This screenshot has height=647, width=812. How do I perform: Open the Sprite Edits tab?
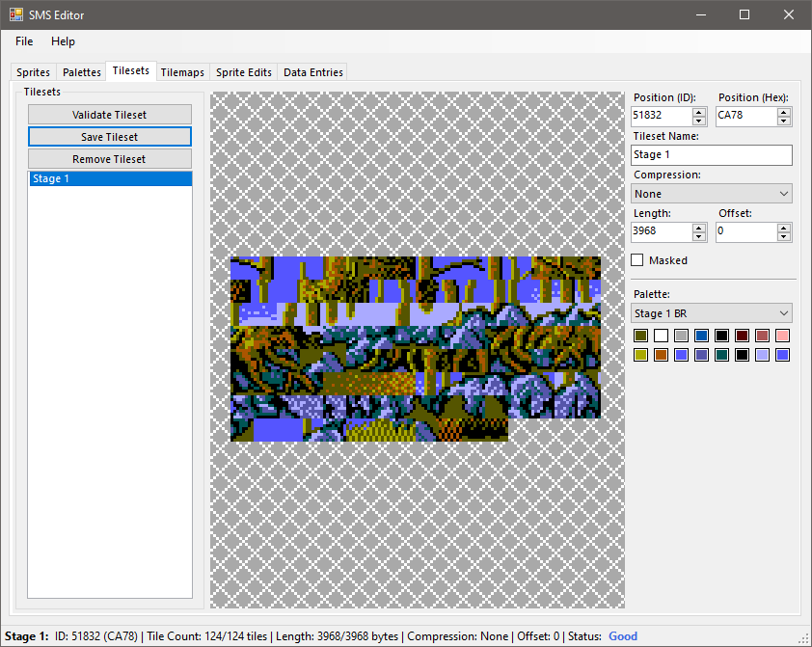coord(244,72)
